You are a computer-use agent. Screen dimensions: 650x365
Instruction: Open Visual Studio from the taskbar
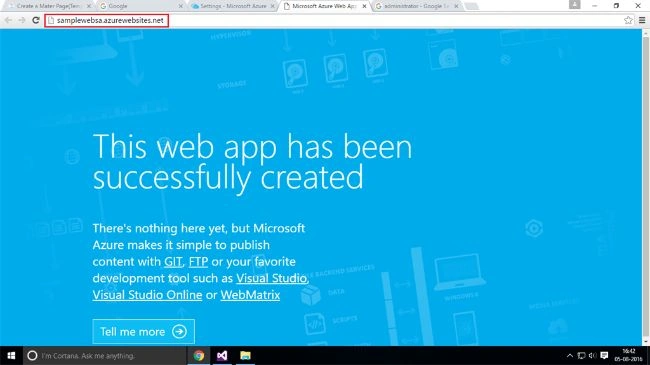222,355
